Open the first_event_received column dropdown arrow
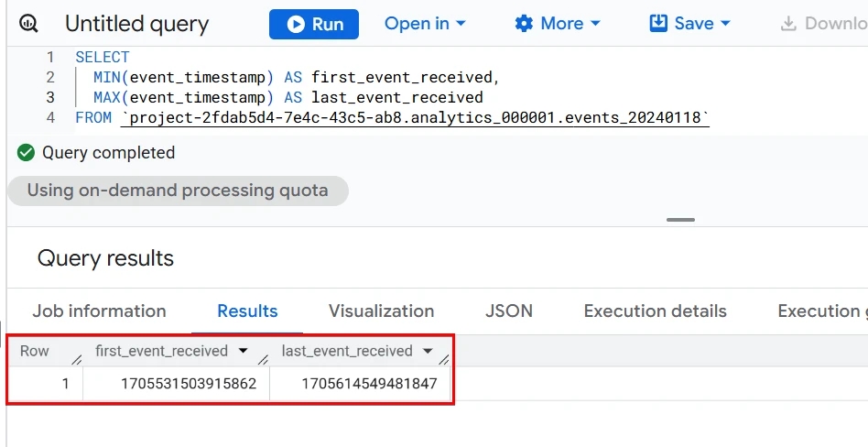Image resolution: width=868 pixels, height=447 pixels. [243, 351]
